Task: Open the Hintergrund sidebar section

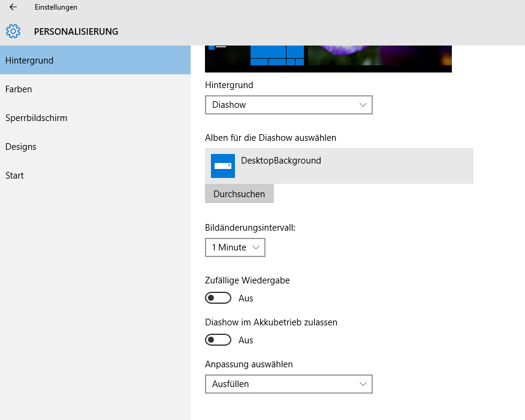Action: click(95, 61)
